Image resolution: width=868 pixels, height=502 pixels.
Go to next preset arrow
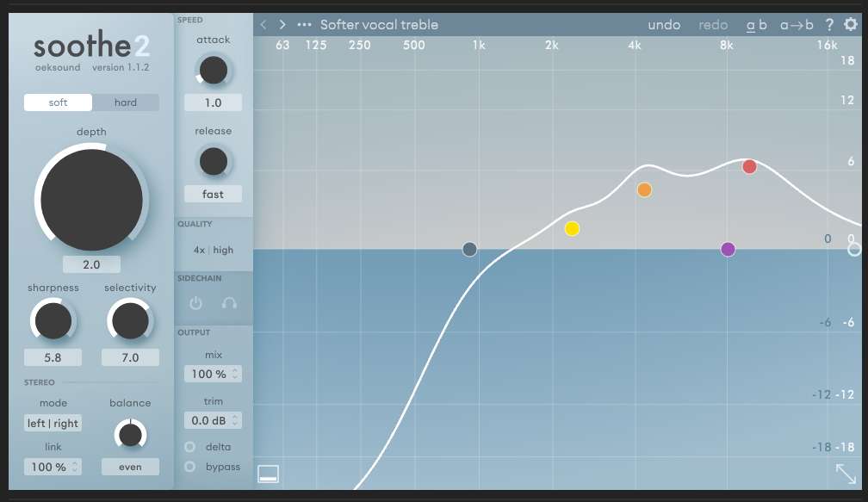282,25
